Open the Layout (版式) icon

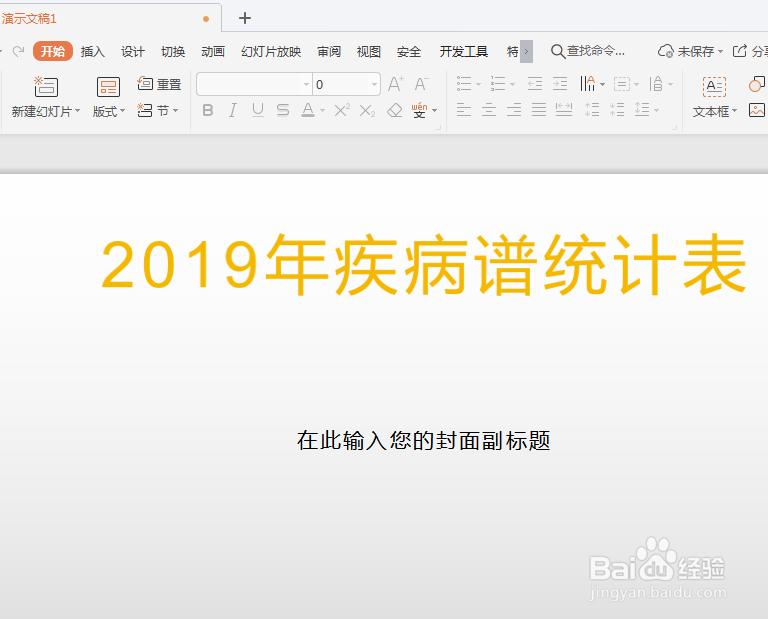pyautogui.click(x=108, y=88)
